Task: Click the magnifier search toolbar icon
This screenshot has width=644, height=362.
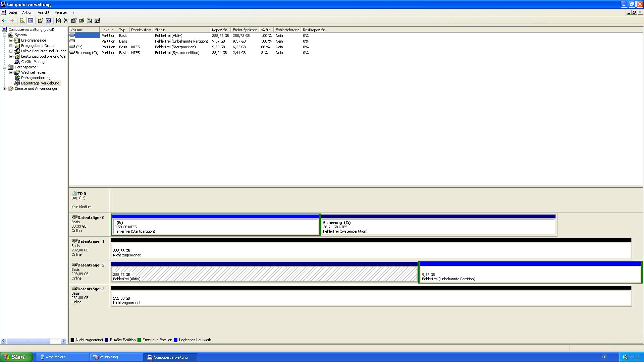Action: coord(89,20)
